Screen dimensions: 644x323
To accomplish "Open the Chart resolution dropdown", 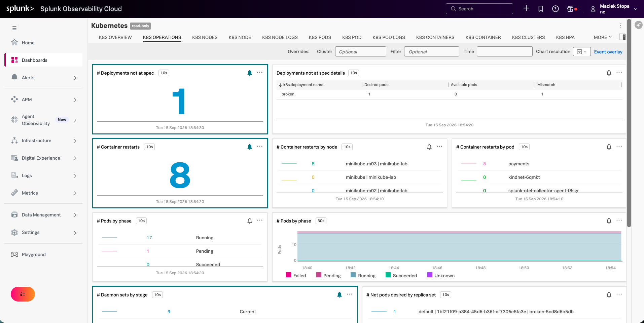I will tap(582, 52).
